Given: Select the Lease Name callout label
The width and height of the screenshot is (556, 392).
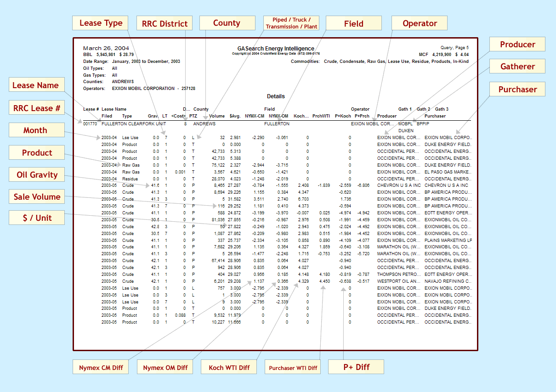Looking at the screenshot, I should [36, 85].
